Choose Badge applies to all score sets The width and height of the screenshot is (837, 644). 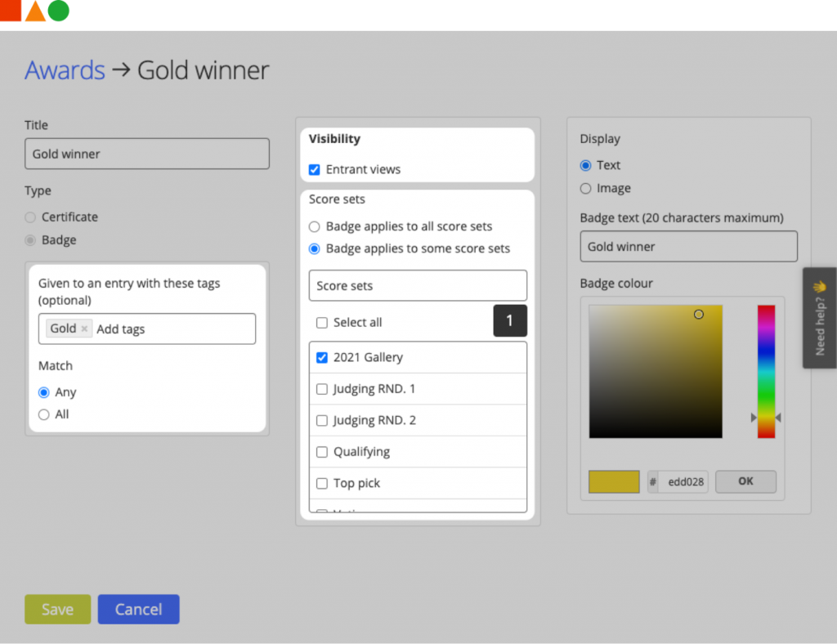[x=315, y=226]
